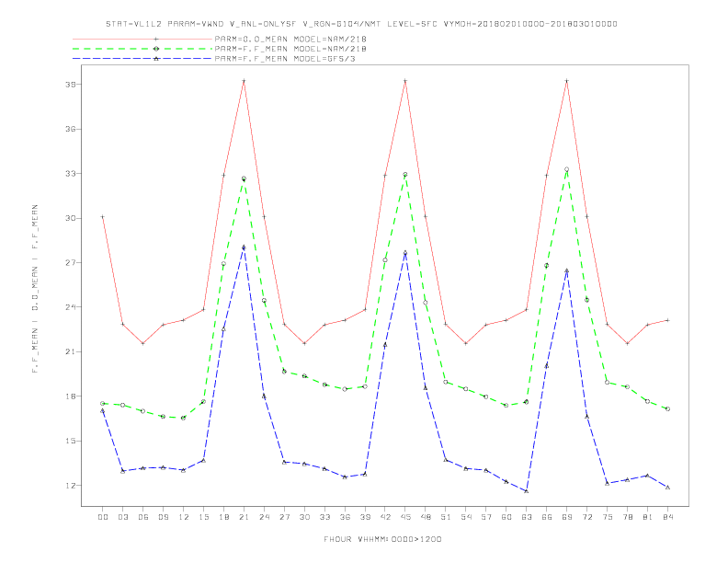Click y-axis tick label 24

point(71,307)
